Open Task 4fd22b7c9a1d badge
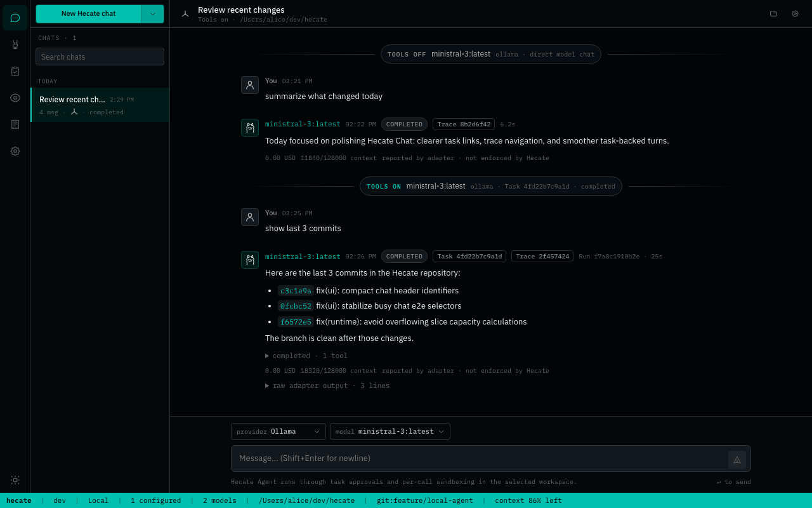 [x=469, y=257]
